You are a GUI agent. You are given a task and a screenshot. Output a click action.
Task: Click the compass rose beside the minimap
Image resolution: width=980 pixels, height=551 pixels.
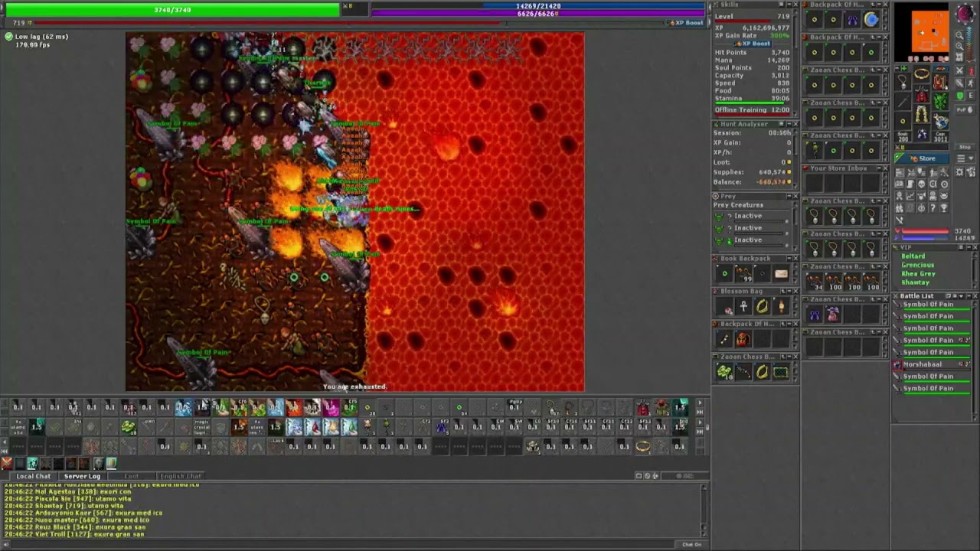tap(966, 13)
